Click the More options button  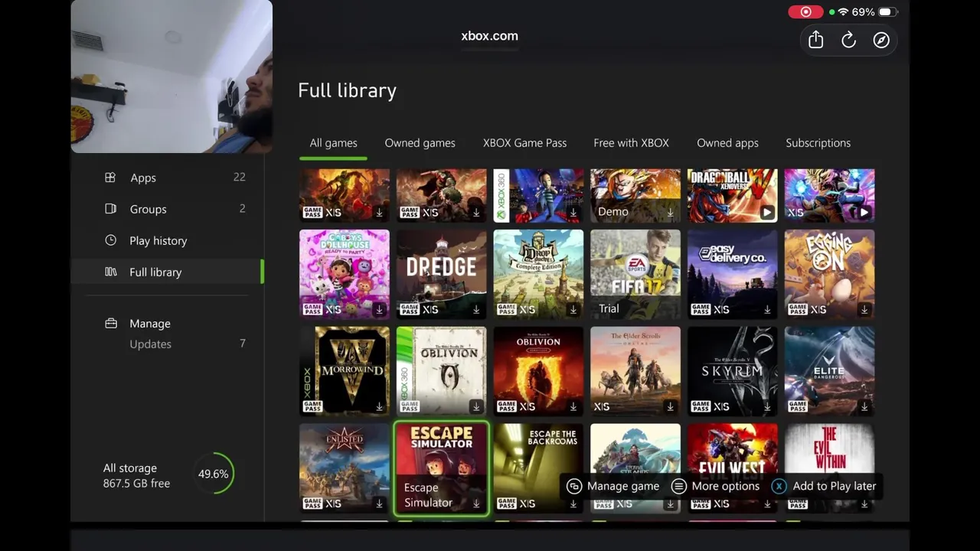coord(716,486)
